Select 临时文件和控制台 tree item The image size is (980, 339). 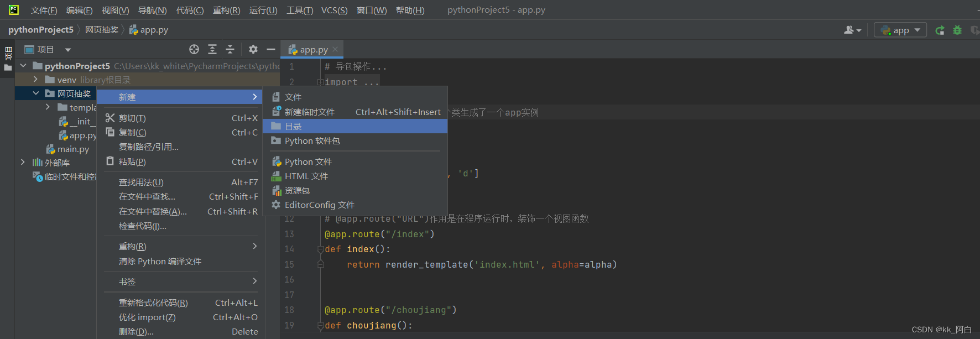click(65, 177)
